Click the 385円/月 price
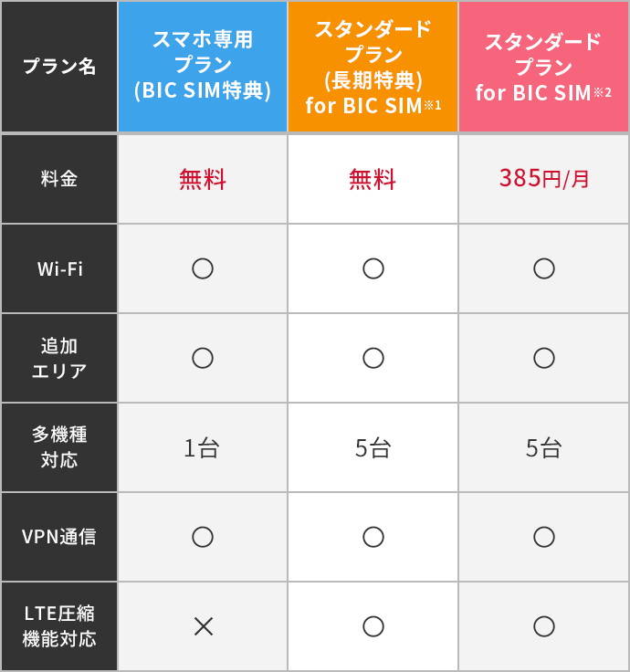Image resolution: width=630 pixels, height=672 pixels. coord(543,178)
